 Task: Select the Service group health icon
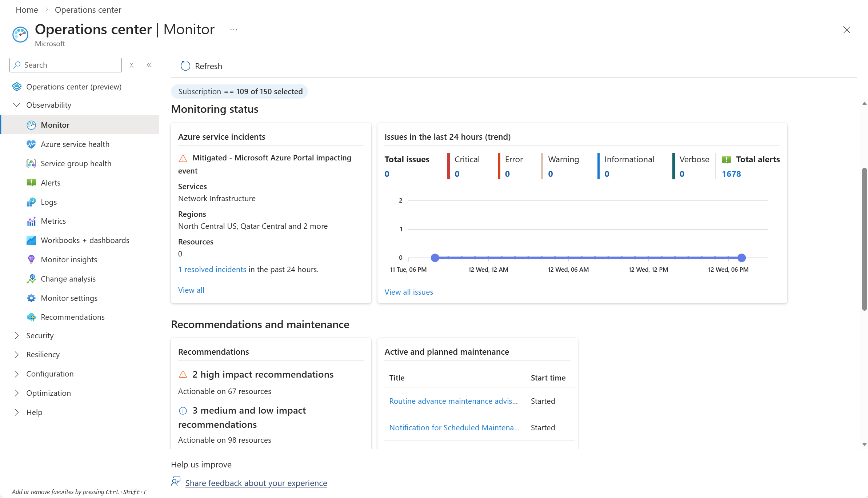[x=31, y=163]
